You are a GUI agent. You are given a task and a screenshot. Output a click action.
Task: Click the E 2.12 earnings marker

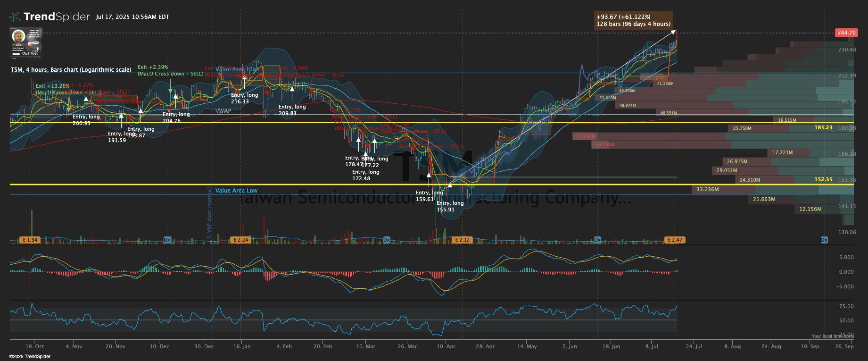point(462,240)
